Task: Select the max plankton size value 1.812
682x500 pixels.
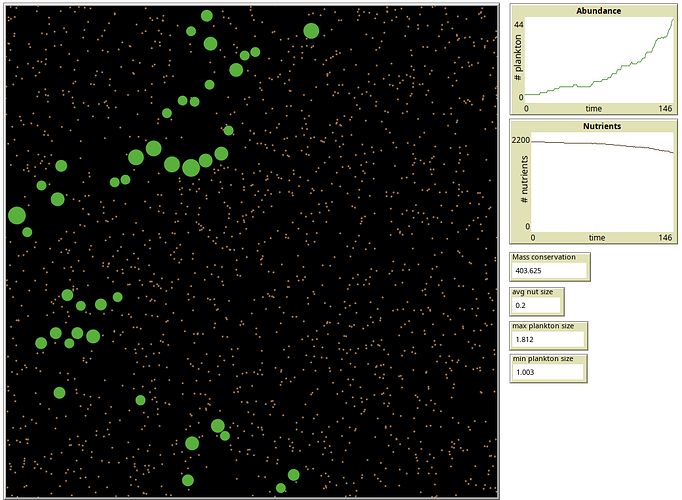Action: click(524, 339)
